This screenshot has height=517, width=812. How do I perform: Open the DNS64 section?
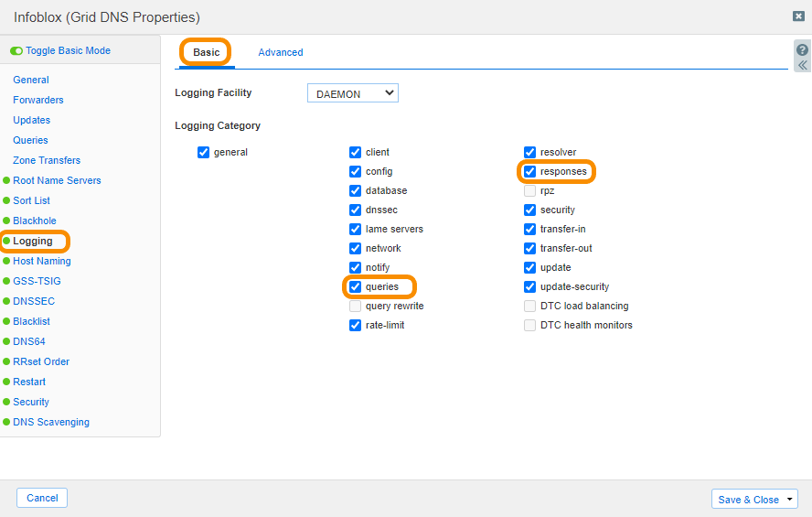coord(29,342)
